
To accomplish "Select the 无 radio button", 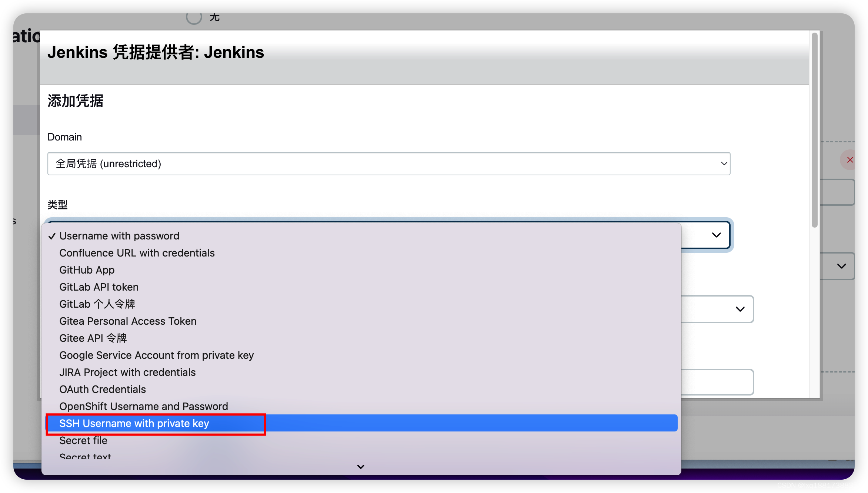I will 194,17.
